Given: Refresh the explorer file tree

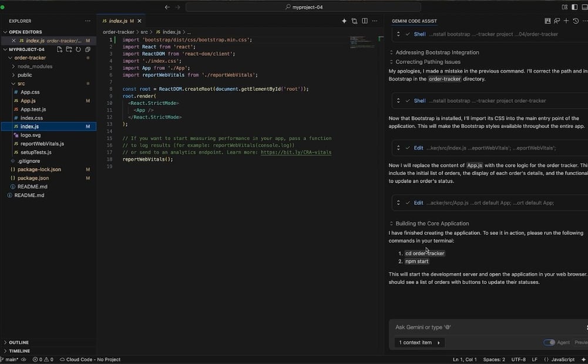Looking at the screenshot, I should 78,49.
